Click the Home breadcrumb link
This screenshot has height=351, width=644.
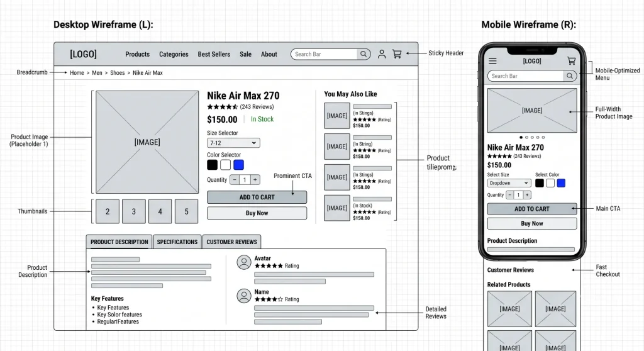pos(77,73)
